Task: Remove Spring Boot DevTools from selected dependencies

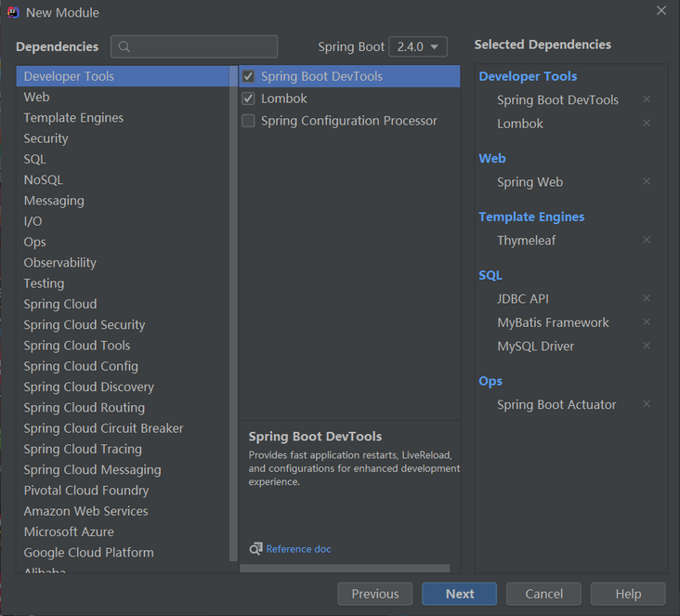Action: [x=647, y=99]
